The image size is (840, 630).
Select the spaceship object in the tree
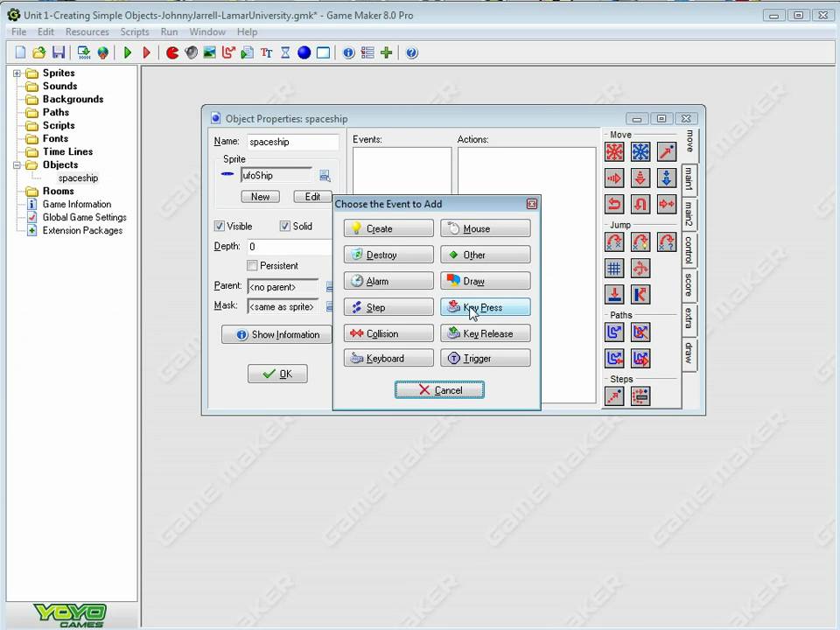coord(78,178)
